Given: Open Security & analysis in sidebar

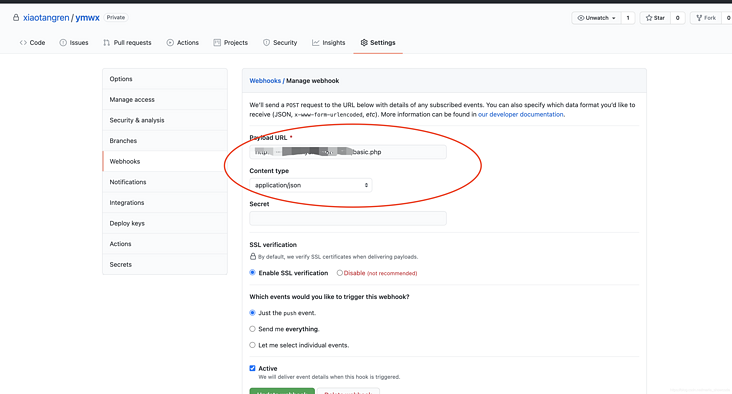Looking at the screenshot, I should coord(165,120).
